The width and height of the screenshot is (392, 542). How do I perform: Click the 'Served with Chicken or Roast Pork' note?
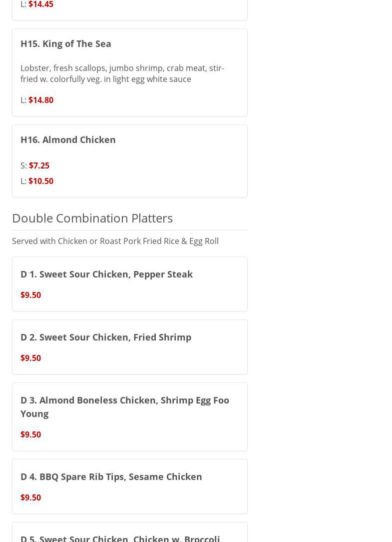(115, 241)
